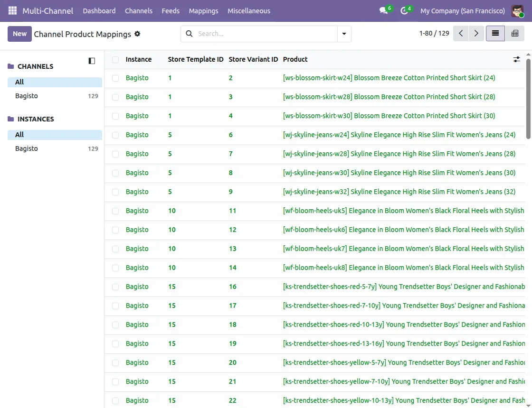Screen dimensions: 532x408
Task: Check row for Skyline Jeans (24)
Action: [x=115, y=135]
